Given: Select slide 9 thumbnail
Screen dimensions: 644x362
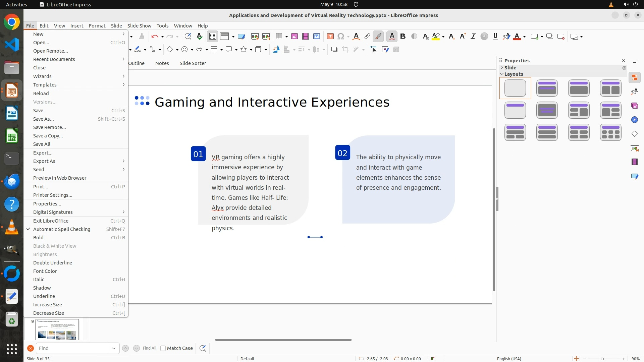Looking at the screenshot, I should tap(57, 329).
